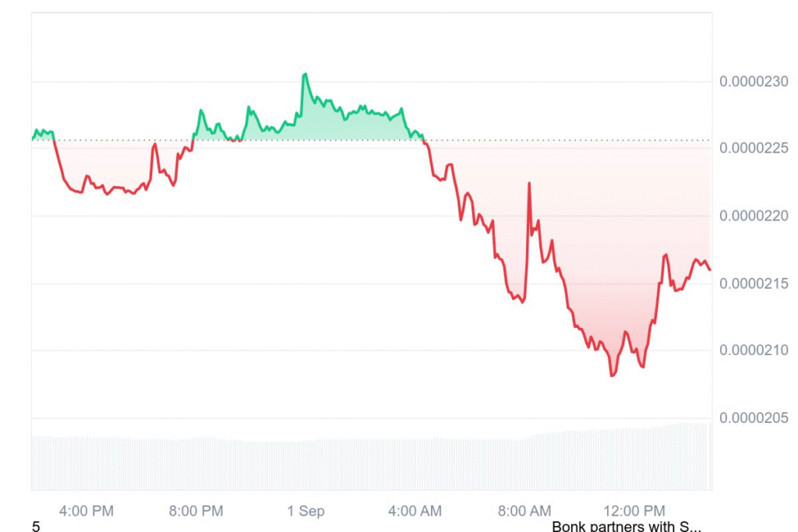
Task: Click the highest green peak near 1 Sep
Action: click(x=305, y=74)
